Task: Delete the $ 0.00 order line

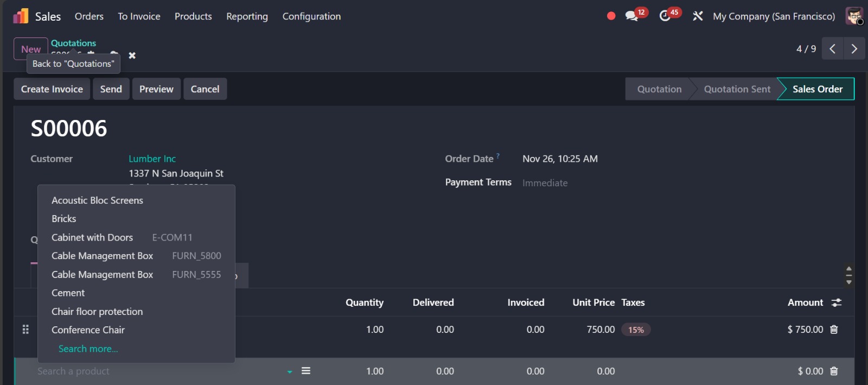Action: click(x=834, y=371)
